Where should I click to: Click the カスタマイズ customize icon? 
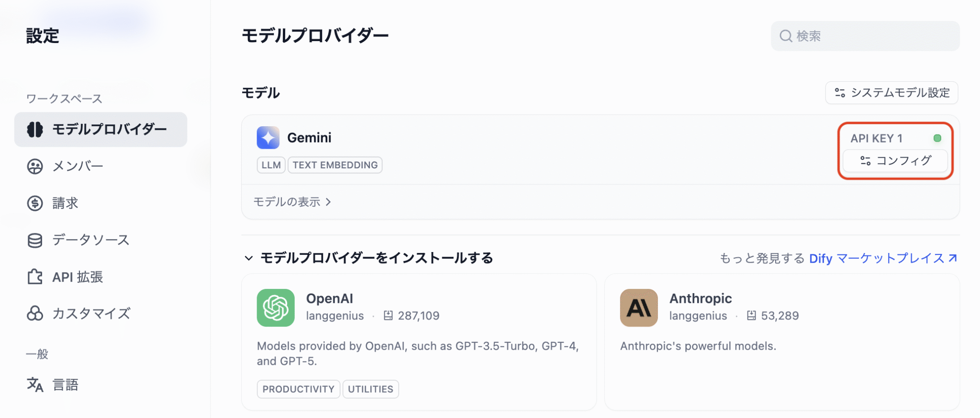point(34,314)
